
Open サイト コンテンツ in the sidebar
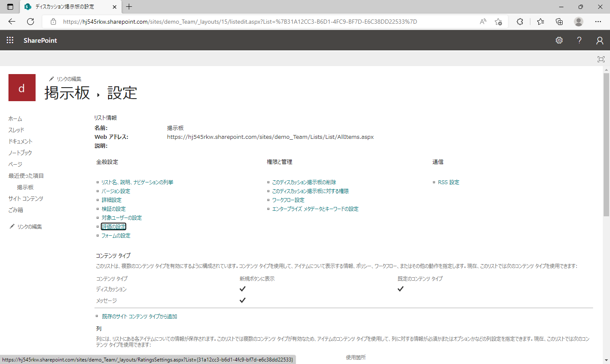(x=26, y=199)
